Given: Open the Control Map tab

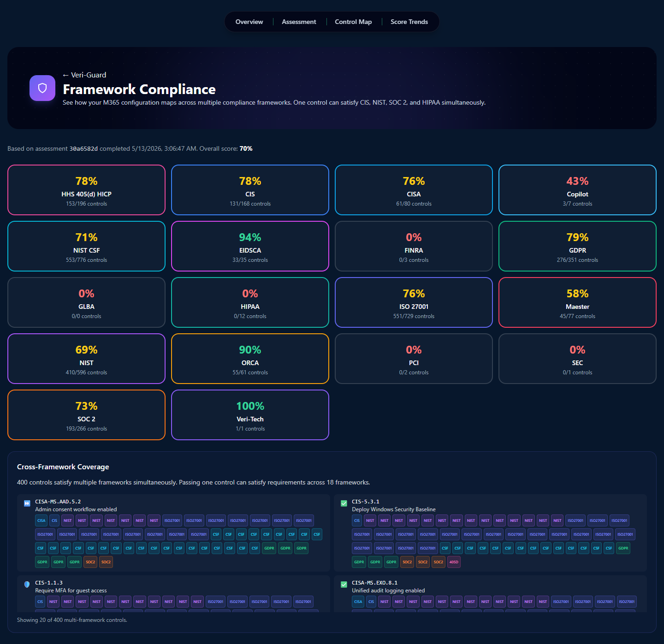Looking at the screenshot, I should click(x=353, y=22).
